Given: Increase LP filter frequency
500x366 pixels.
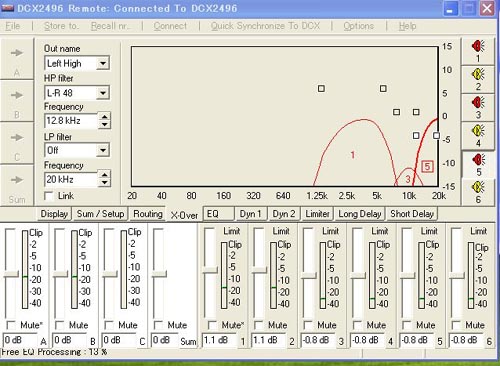Looking at the screenshot, I should 105,175.
